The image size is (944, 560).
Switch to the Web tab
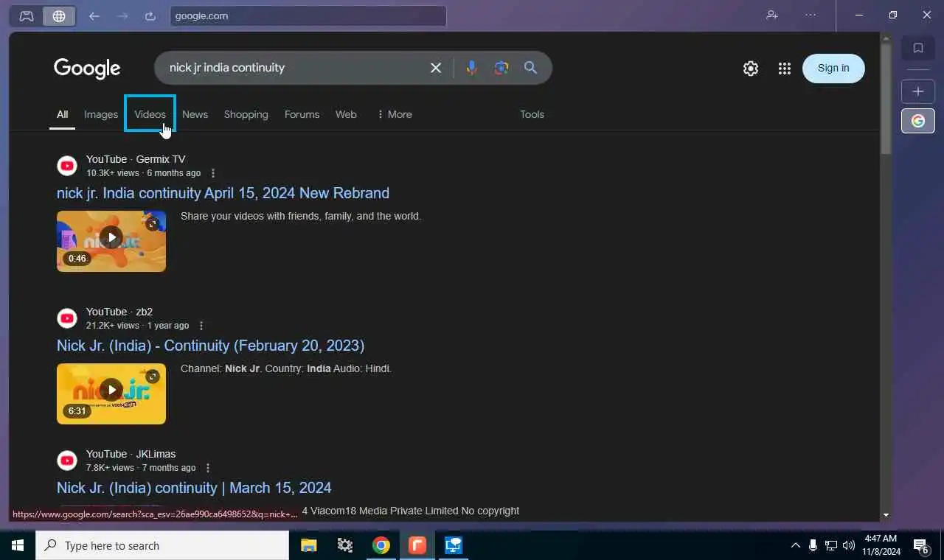tap(346, 114)
